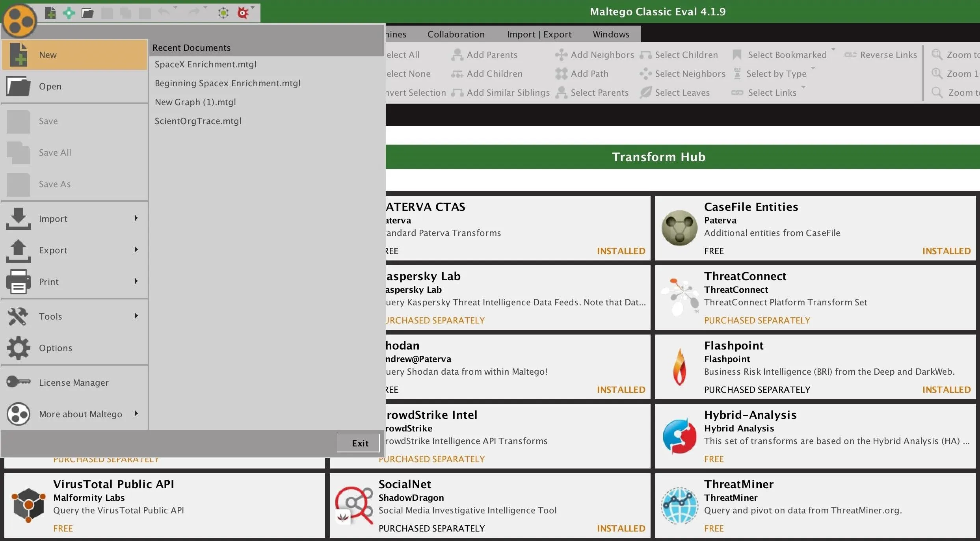The width and height of the screenshot is (980, 541).
Task: Click Select Leaves in the ribbon
Action: tap(674, 93)
